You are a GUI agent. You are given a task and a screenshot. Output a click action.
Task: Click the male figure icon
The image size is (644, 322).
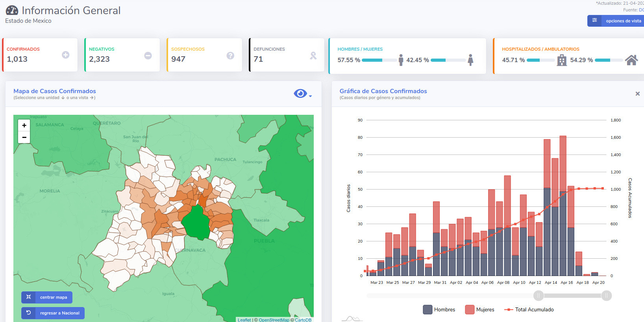[401, 60]
